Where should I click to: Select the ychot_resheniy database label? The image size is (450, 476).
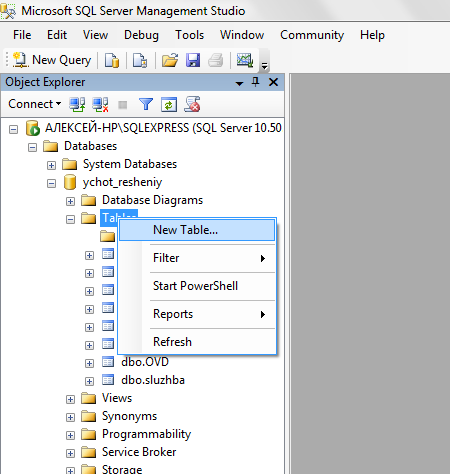(x=122, y=182)
